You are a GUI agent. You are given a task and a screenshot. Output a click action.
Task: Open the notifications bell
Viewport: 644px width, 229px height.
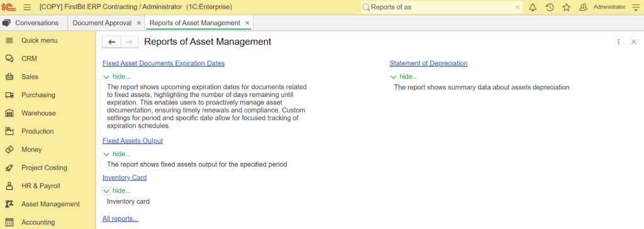pyautogui.click(x=533, y=7)
